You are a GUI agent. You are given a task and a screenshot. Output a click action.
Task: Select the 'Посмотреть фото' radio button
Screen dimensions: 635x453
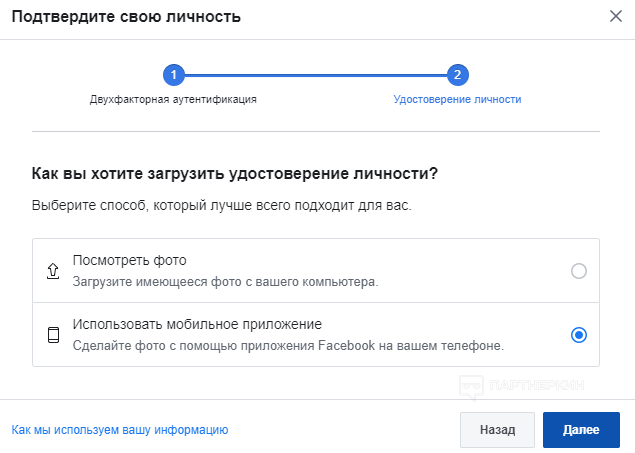[x=579, y=271]
